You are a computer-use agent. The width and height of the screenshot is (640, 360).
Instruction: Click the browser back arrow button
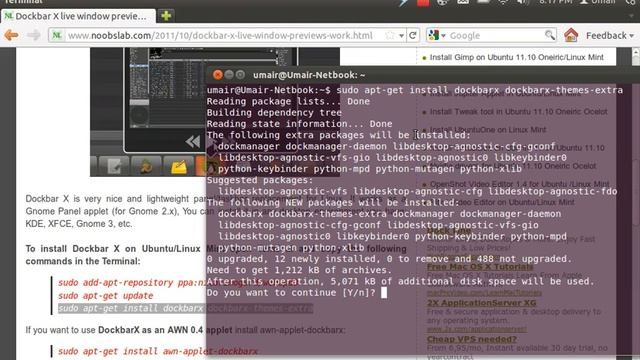11,36
